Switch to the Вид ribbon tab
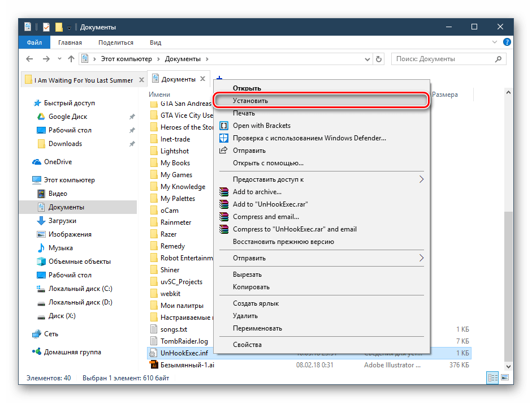The height and width of the screenshot is (403, 532). tap(155, 42)
